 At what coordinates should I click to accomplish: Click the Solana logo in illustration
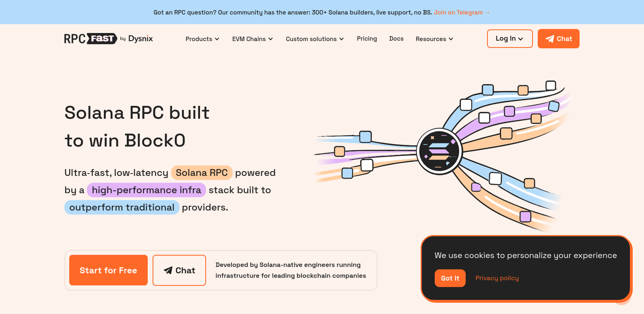point(439,151)
